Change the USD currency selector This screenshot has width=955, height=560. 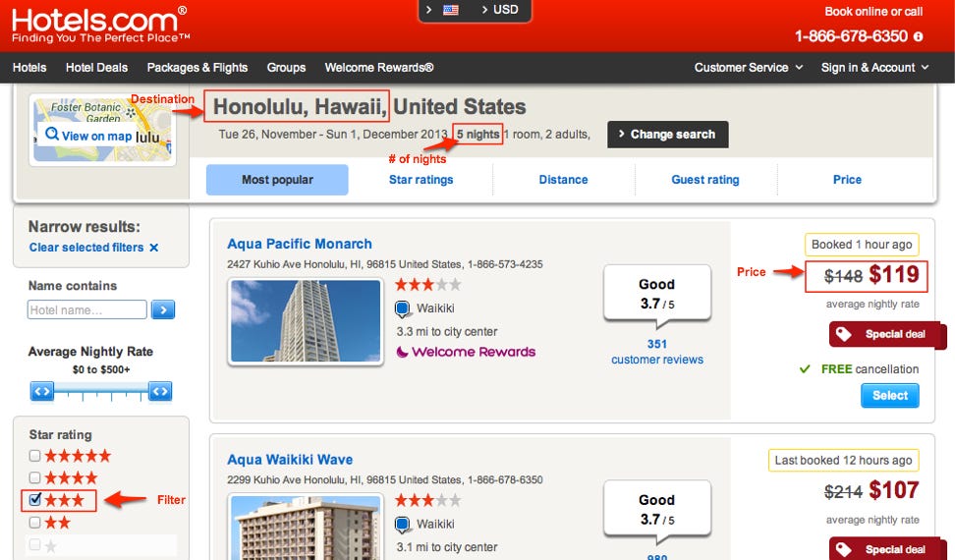click(x=506, y=10)
